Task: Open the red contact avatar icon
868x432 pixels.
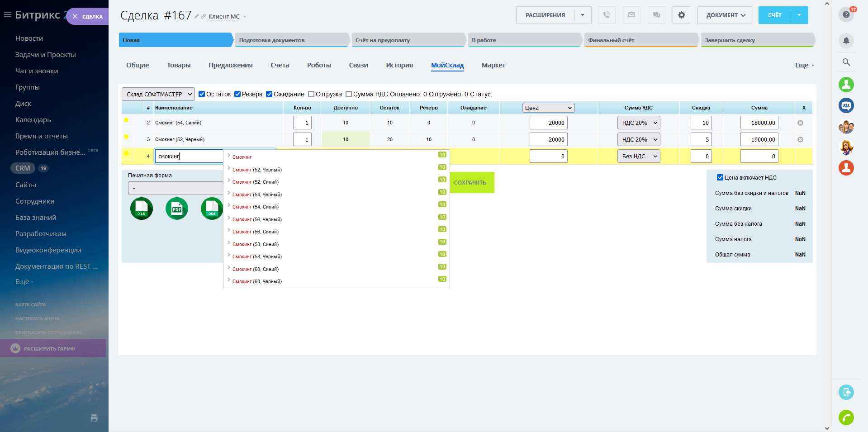Action: pos(846,168)
